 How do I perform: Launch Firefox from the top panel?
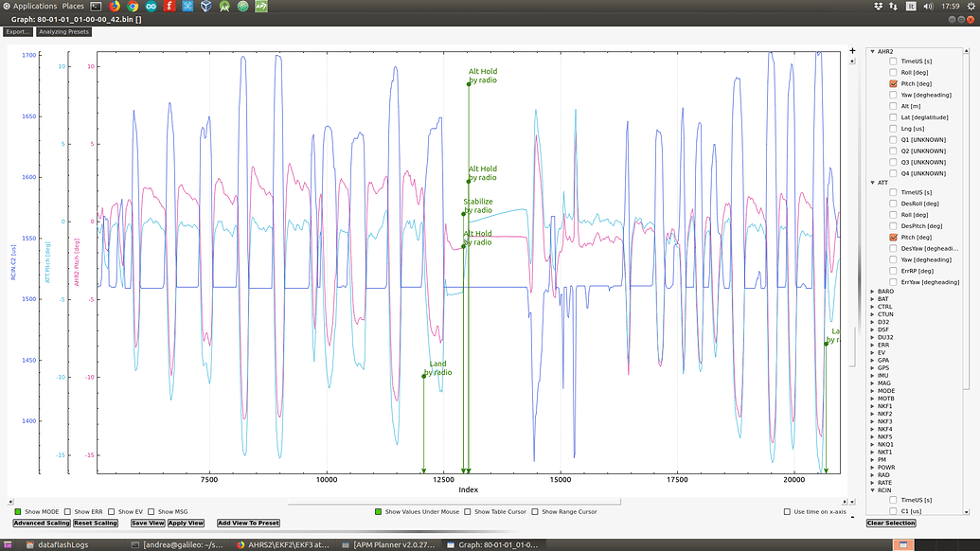115,7
